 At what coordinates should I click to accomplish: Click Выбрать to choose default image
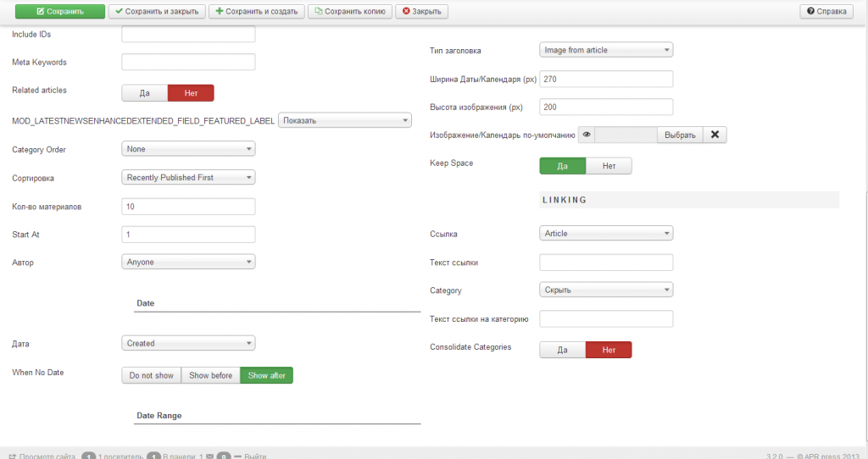click(680, 135)
